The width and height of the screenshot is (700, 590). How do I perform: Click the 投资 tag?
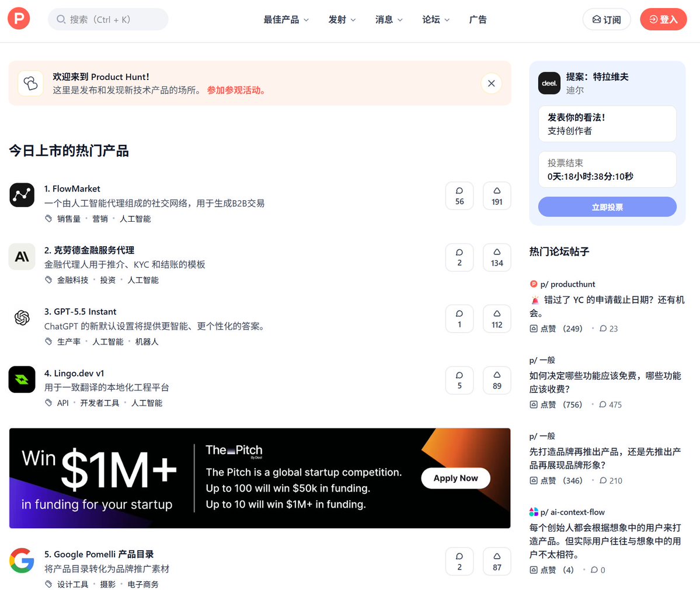pos(107,280)
